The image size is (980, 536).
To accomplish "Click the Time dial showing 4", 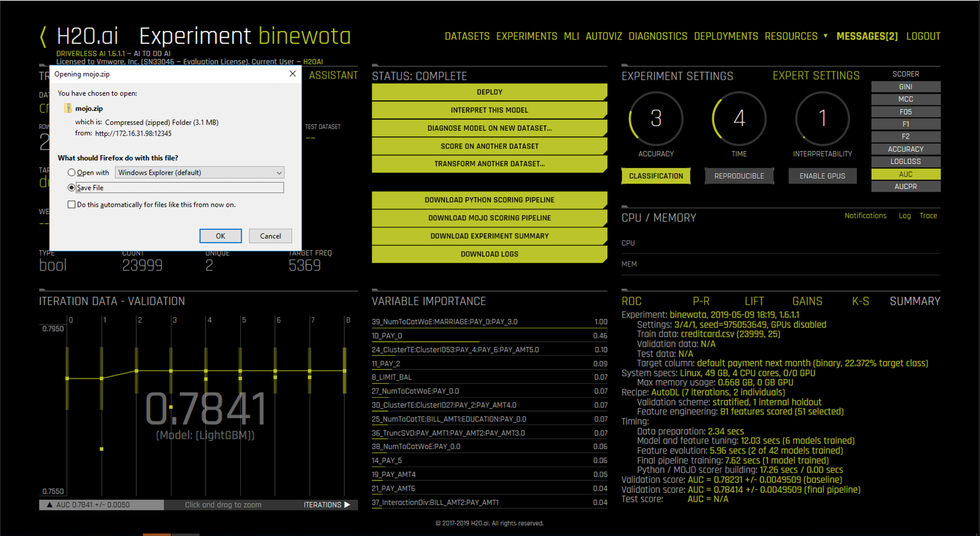I will click(739, 118).
